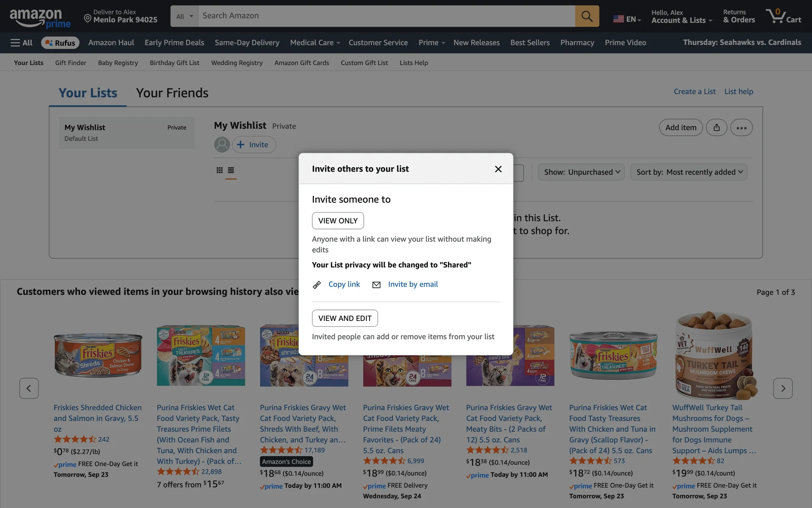Open the three-dot more options button

pyautogui.click(x=741, y=127)
